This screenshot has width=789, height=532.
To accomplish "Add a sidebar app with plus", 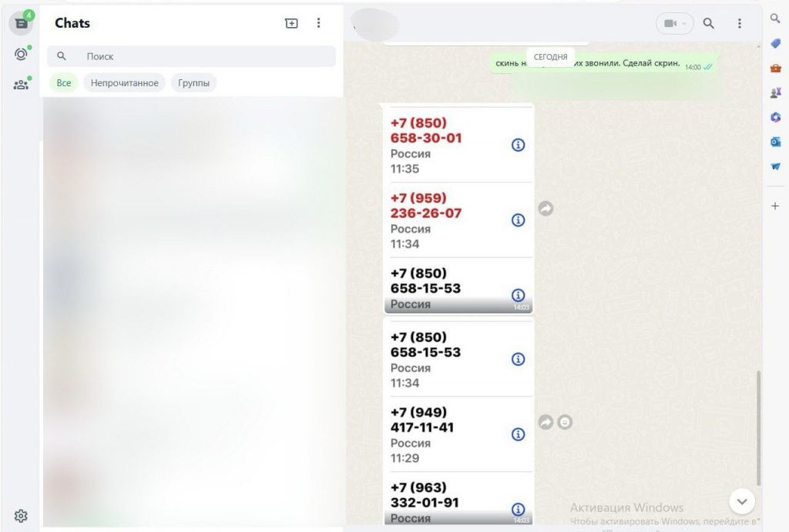I will [775, 206].
